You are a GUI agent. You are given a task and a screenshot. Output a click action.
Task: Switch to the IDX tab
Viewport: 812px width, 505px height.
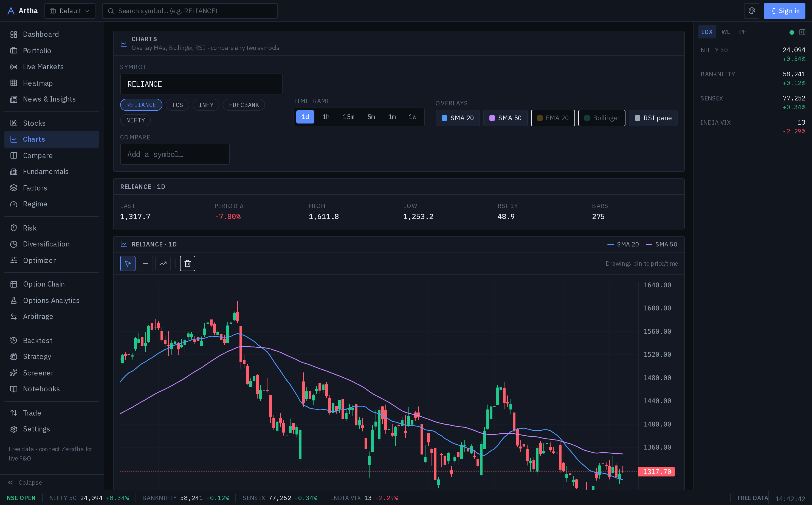point(707,32)
